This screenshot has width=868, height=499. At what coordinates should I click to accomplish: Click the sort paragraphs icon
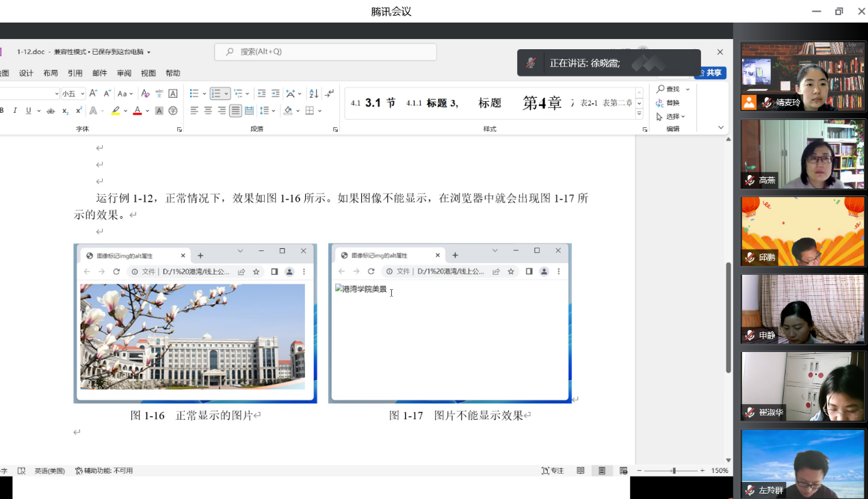click(x=313, y=94)
